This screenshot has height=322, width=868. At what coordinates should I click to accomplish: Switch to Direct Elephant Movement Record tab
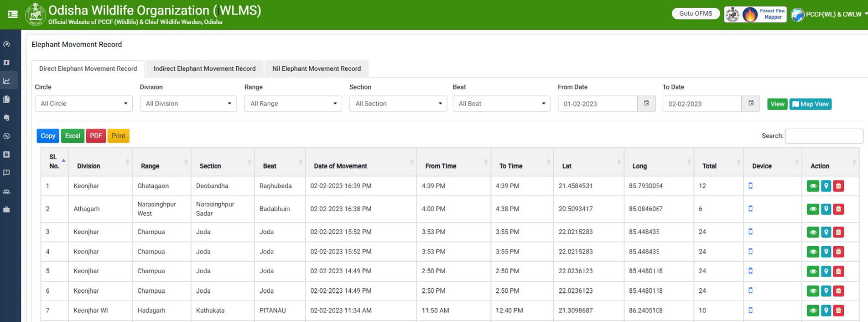pyautogui.click(x=88, y=69)
